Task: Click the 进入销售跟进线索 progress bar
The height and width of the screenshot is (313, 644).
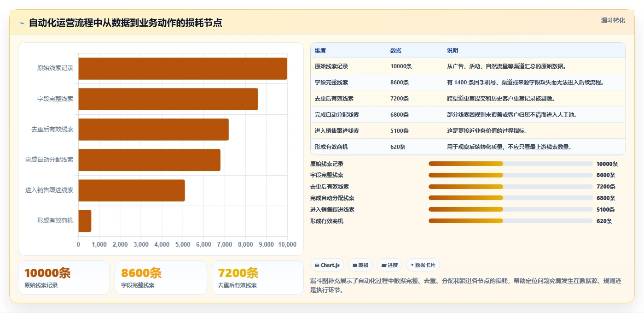Action: pos(511,209)
